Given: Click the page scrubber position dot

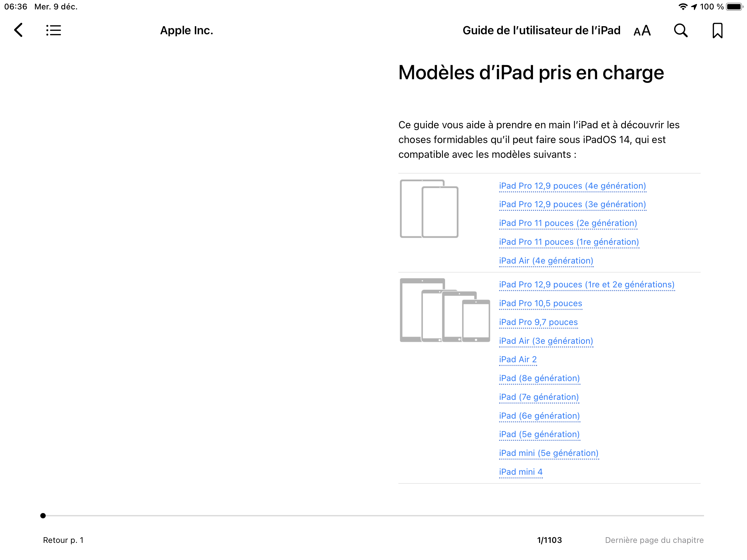Looking at the screenshot, I should 43,515.
